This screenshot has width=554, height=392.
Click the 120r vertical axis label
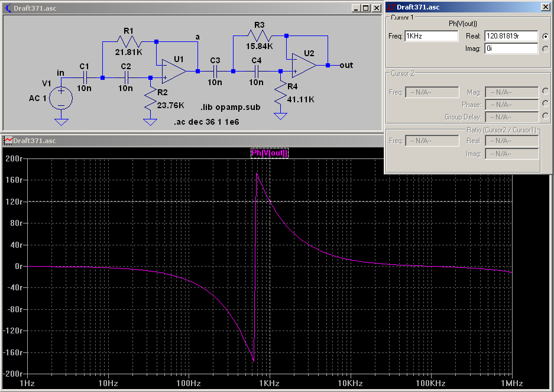coord(14,202)
